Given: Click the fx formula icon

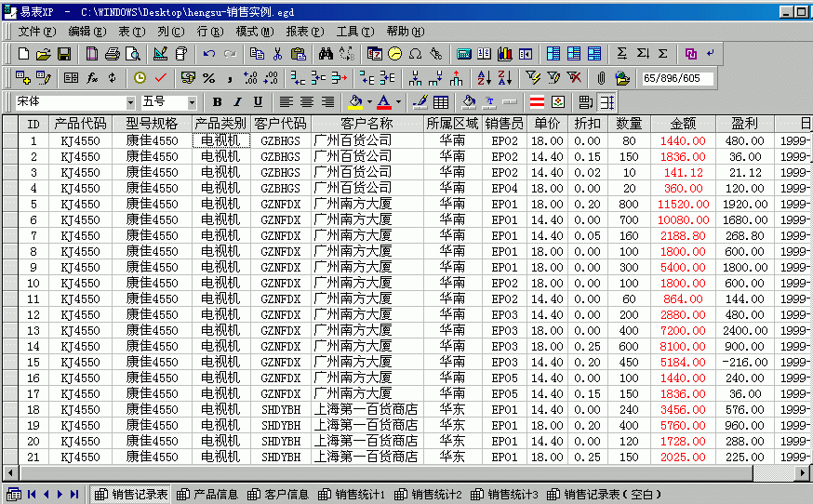Looking at the screenshot, I should [92, 78].
